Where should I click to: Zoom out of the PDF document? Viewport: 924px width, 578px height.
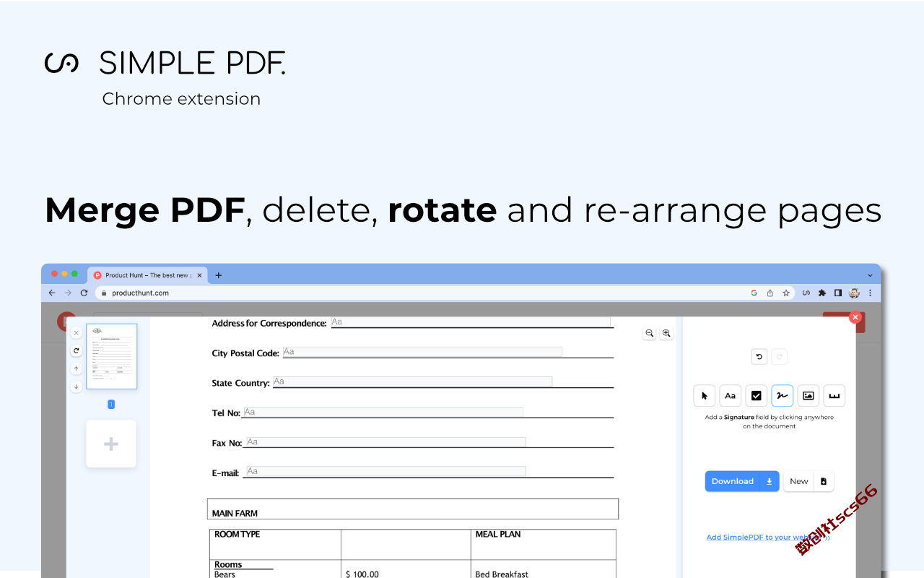pos(649,333)
